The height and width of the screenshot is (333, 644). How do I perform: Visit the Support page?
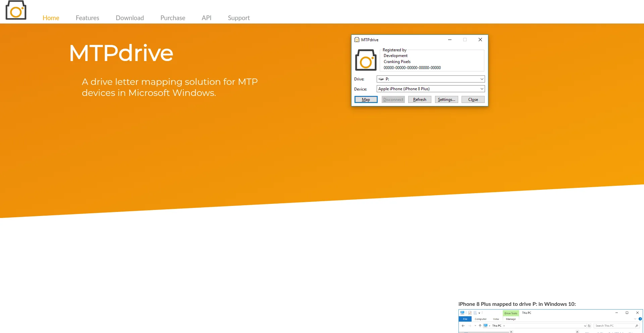tap(239, 18)
